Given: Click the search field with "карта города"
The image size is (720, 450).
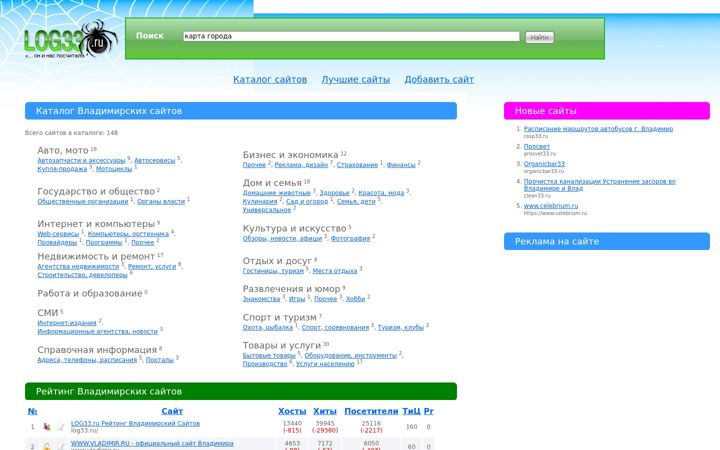Looking at the screenshot, I should pos(351,36).
